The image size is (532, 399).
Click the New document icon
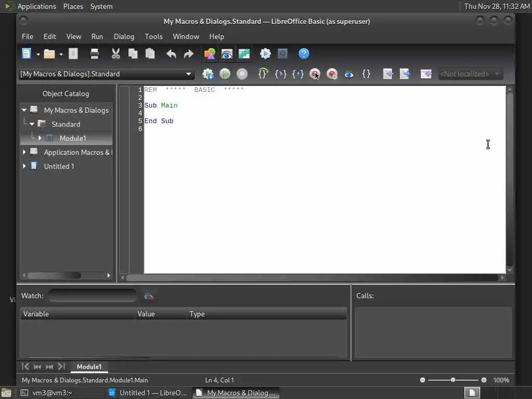pyautogui.click(x=26, y=54)
